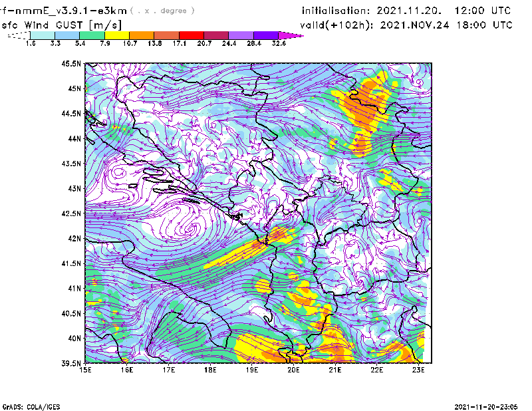The height and width of the screenshot is (411, 532).
Task: Click the 16E longitude label
Action: pyautogui.click(x=127, y=370)
